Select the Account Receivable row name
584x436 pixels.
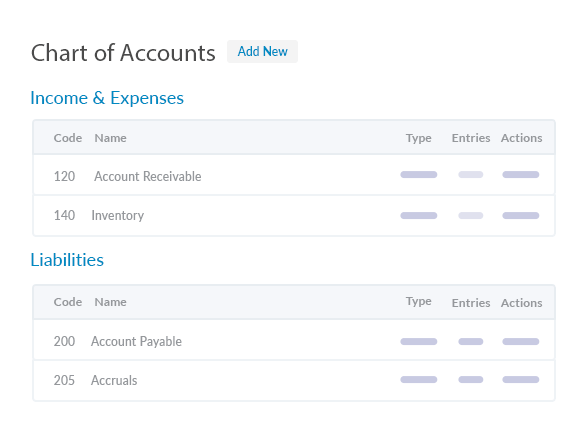147,176
